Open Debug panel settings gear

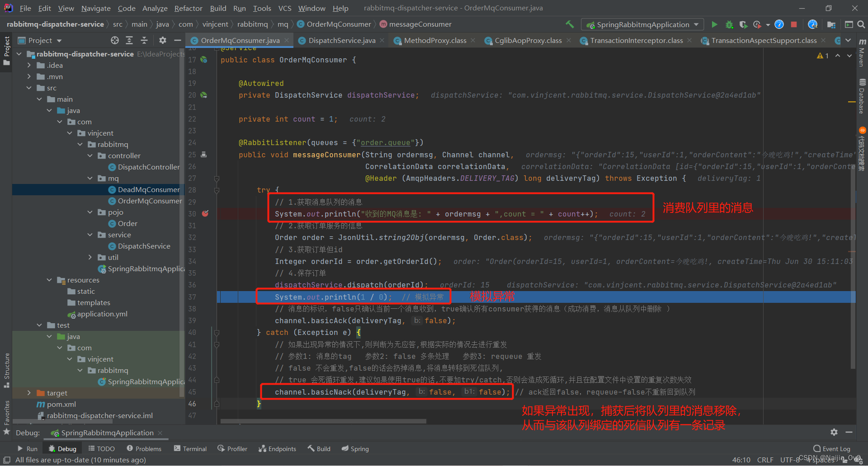(x=834, y=432)
